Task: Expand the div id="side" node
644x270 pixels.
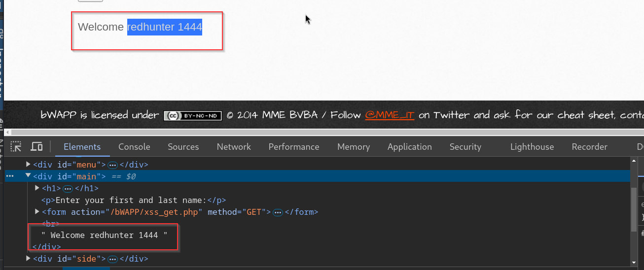Action: 28,259
